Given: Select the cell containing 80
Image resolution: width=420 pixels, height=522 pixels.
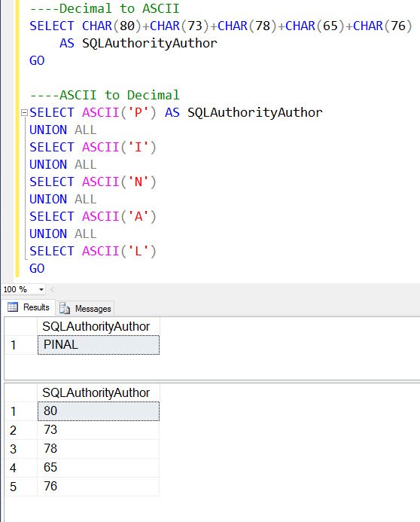Looking at the screenshot, I should 99,411.
